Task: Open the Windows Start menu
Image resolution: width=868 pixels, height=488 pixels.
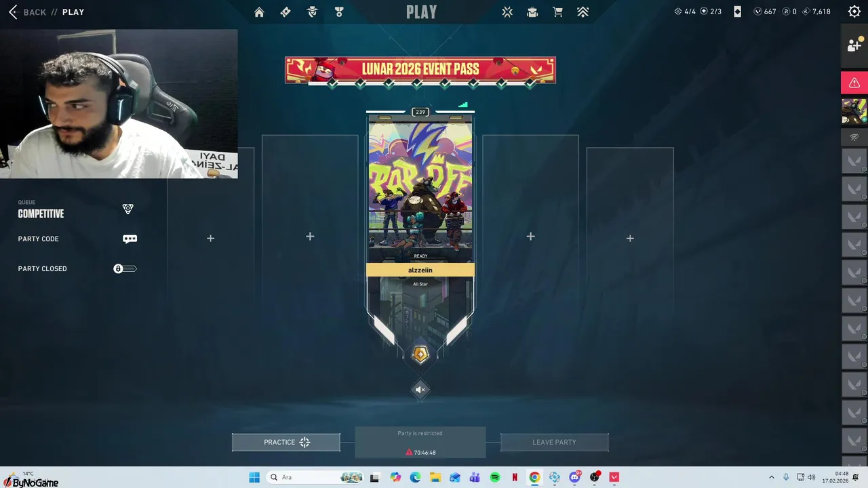Action: click(254, 477)
